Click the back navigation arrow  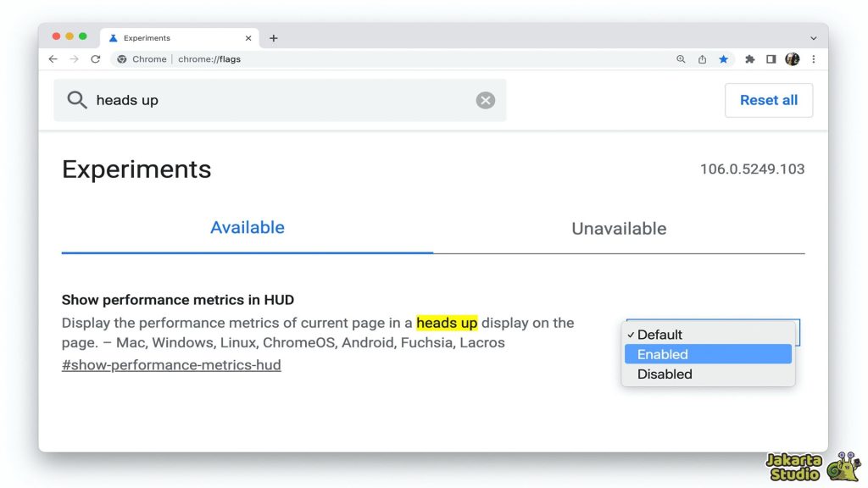pyautogui.click(x=53, y=59)
